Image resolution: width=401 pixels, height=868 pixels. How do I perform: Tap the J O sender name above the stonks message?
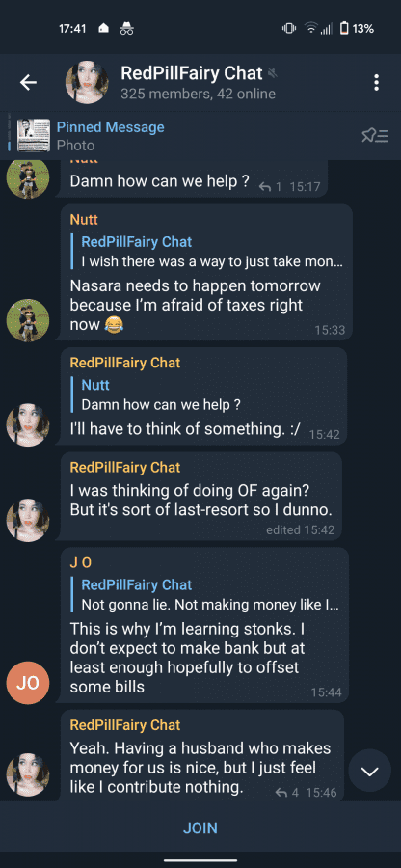81,563
